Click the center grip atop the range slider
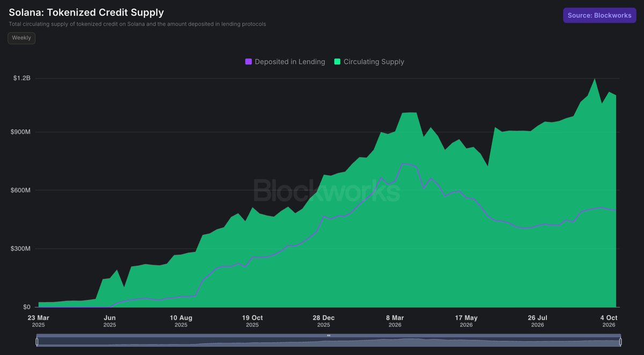The image size is (644, 355). [328, 336]
